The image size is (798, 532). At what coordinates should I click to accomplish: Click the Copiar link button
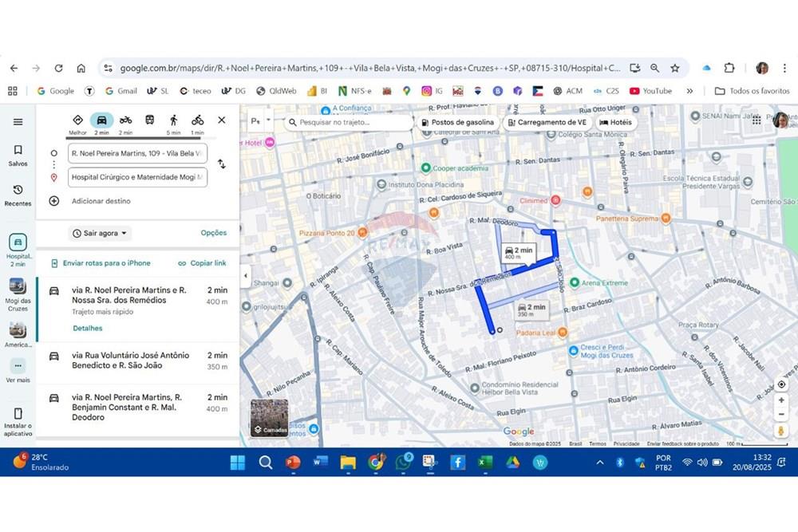tap(202, 263)
